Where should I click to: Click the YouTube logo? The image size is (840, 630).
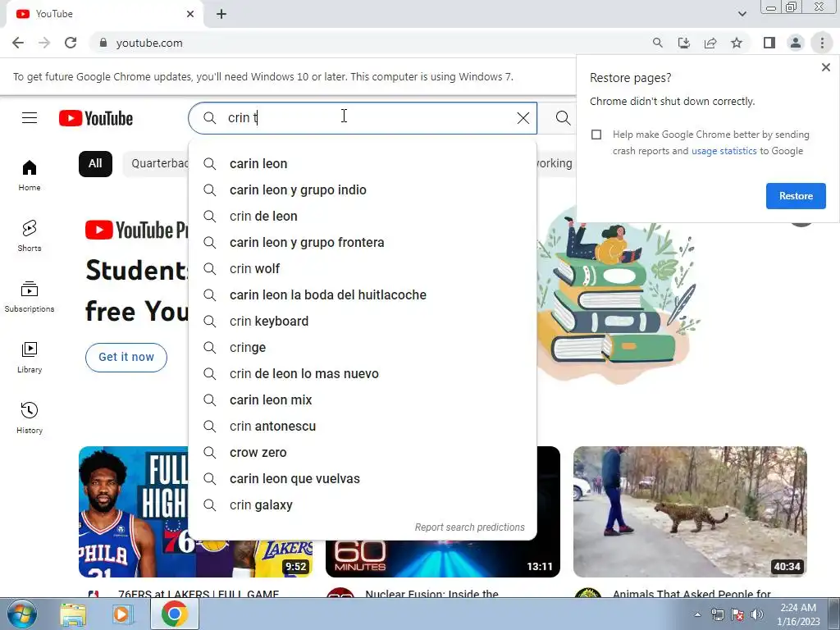pos(96,118)
